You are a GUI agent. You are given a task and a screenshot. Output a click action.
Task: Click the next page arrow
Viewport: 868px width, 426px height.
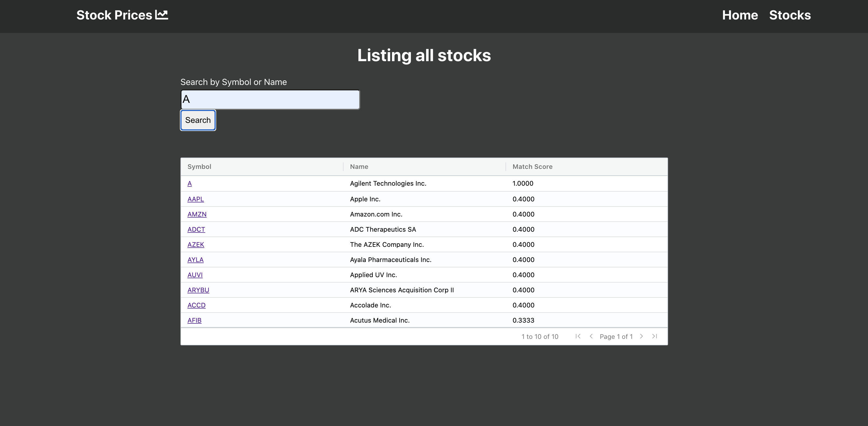[x=642, y=336]
